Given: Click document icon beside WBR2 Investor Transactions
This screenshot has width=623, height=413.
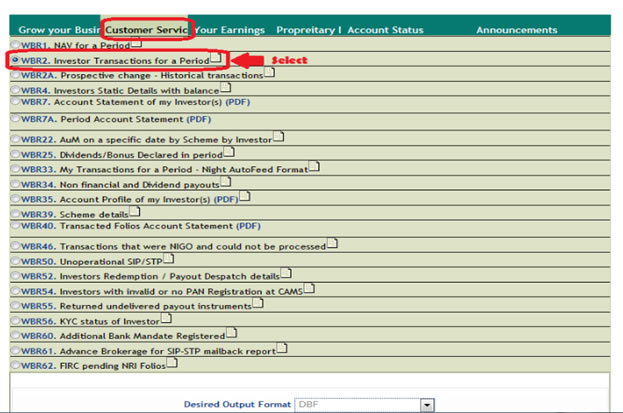Looking at the screenshot, I should pyautogui.click(x=216, y=59).
